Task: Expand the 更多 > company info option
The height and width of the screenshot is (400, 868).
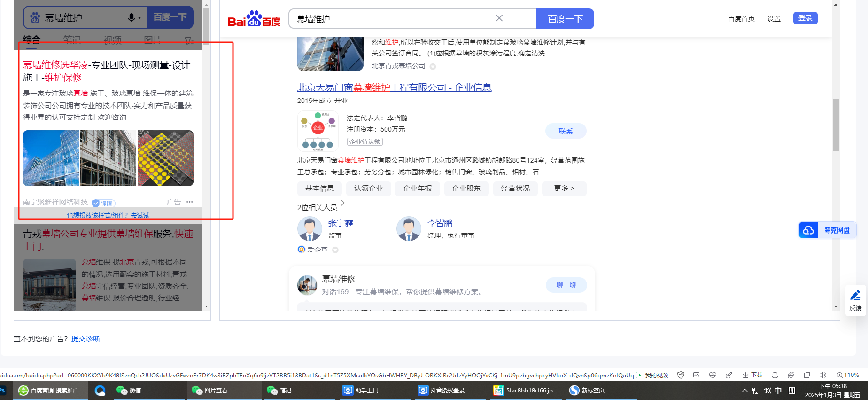Action: point(564,188)
